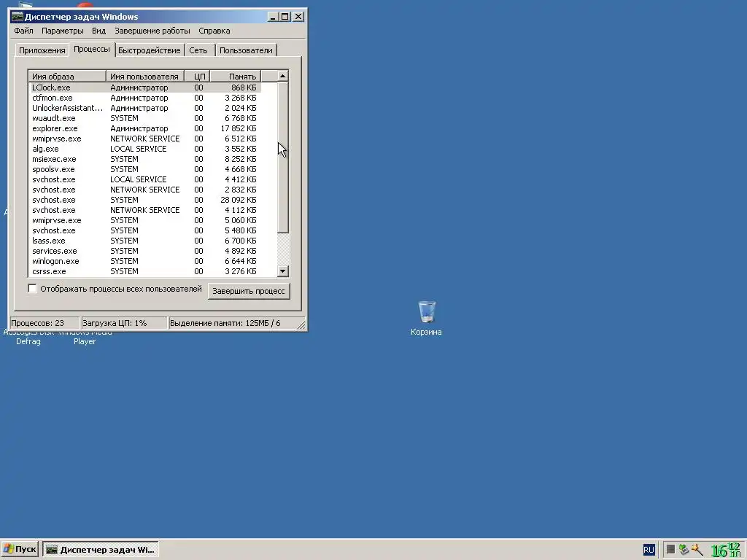Switch to the Быстродействие tab
747x560 pixels.
[x=149, y=50]
